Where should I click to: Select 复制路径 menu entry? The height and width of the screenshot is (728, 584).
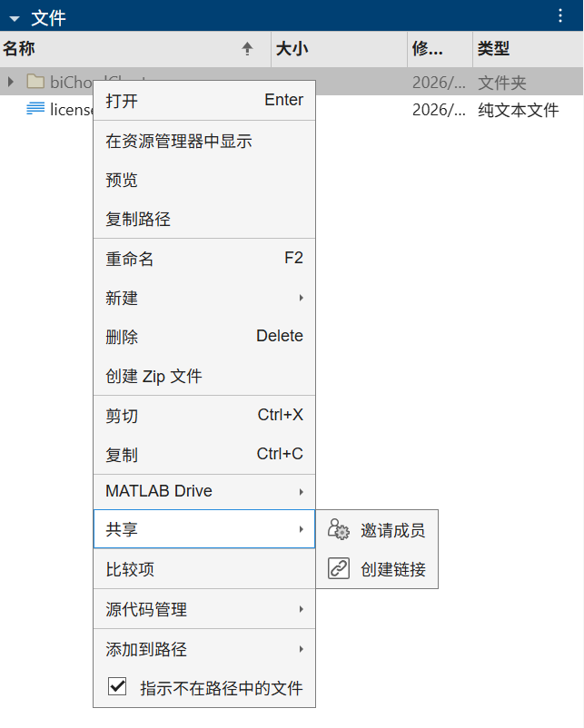[204, 219]
